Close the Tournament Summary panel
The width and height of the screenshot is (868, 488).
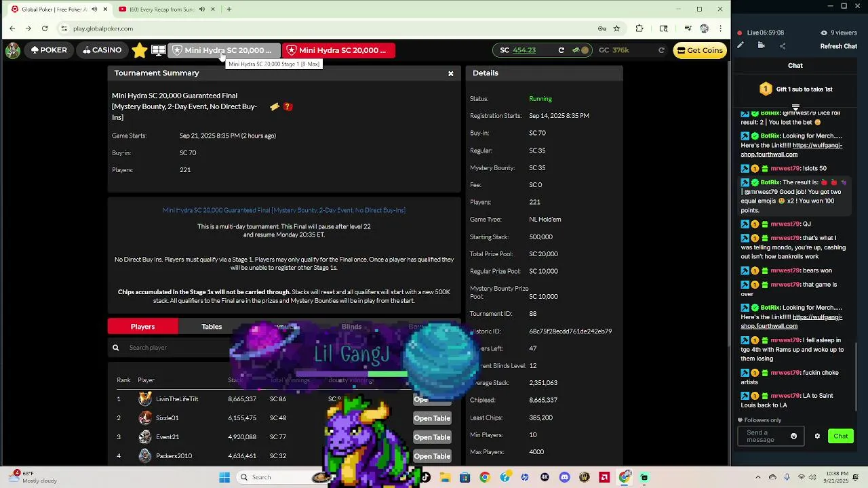pos(450,73)
